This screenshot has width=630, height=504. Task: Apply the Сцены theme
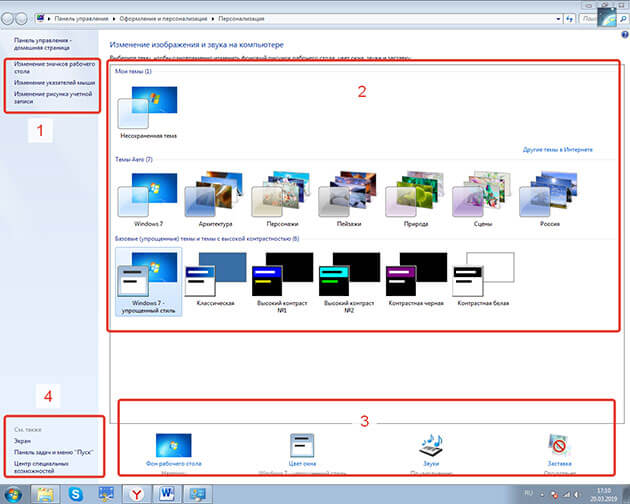tap(483, 195)
